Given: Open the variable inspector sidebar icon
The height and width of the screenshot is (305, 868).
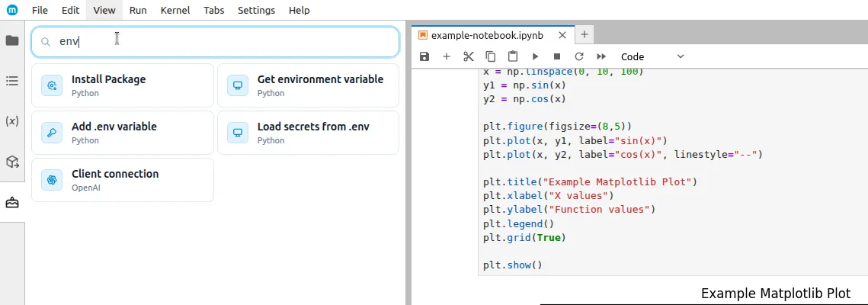Looking at the screenshot, I should tap(12, 121).
